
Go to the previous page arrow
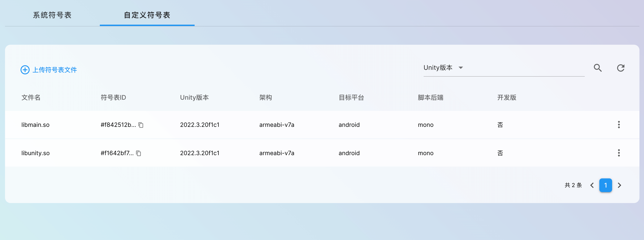pyautogui.click(x=592, y=185)
